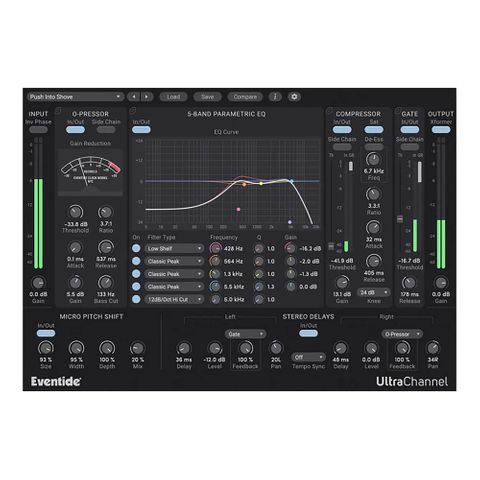This screenshot has height=480, width=480.
Task: Toggle O-Pressor In/Out switch
Action: click(x=75, y=130)
